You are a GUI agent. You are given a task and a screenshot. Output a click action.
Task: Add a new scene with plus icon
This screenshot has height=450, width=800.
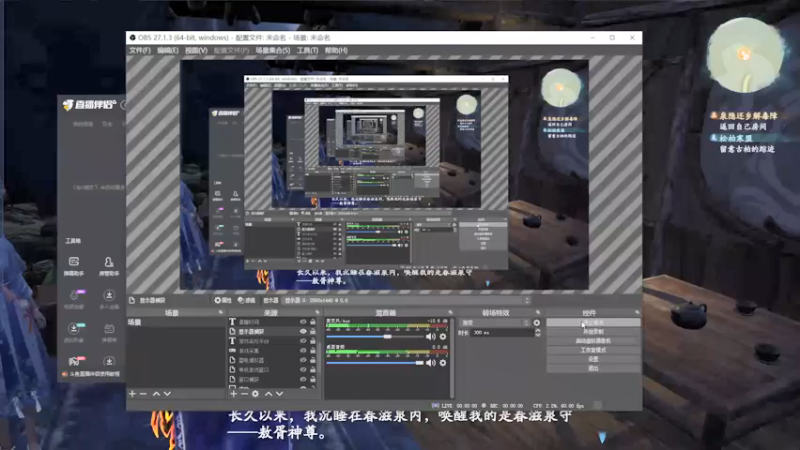coord(132,394)
